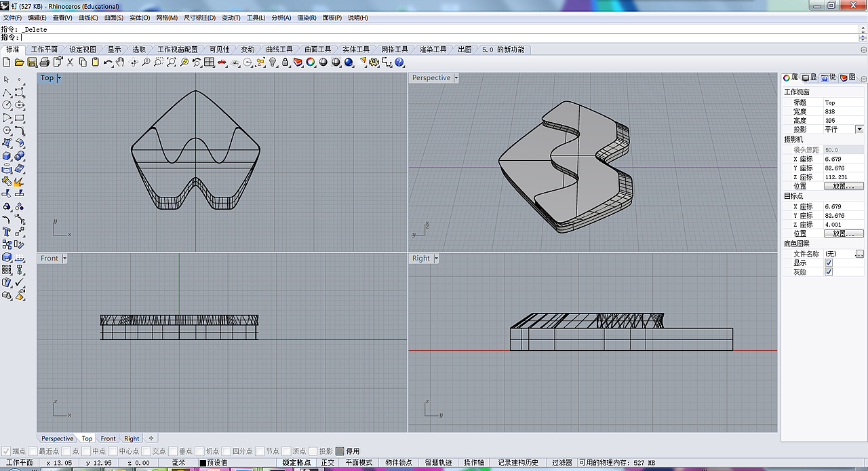
Task: Click the checkmark icon in left toolbar
Action: tap(20, 282)
